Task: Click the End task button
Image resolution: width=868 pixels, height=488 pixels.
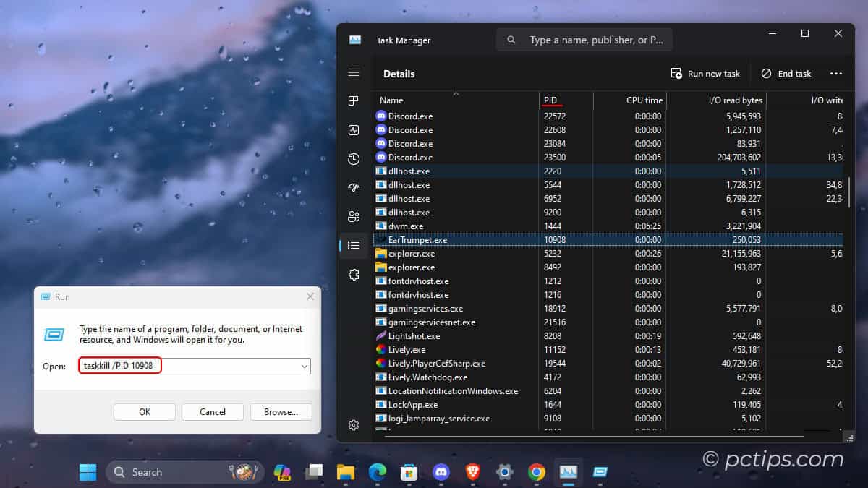Action: coord(786,73)
